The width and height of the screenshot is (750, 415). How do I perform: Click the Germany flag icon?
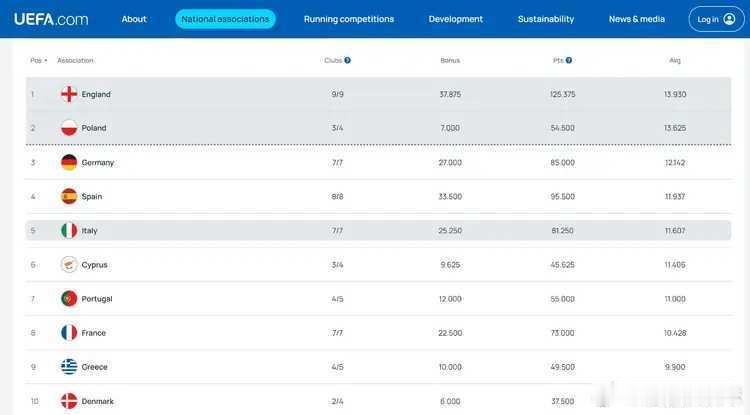point(69,163)
